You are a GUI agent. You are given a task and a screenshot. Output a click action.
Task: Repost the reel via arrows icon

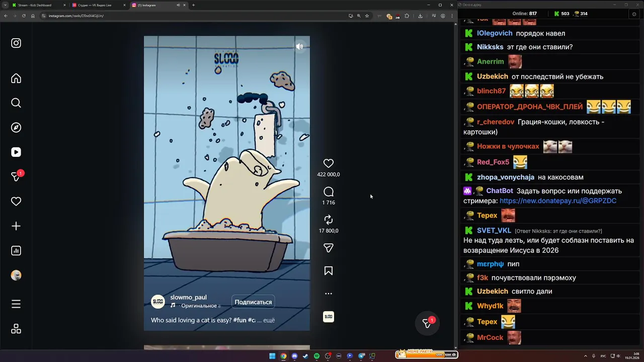pyautogui.click(x=329, y=220)
